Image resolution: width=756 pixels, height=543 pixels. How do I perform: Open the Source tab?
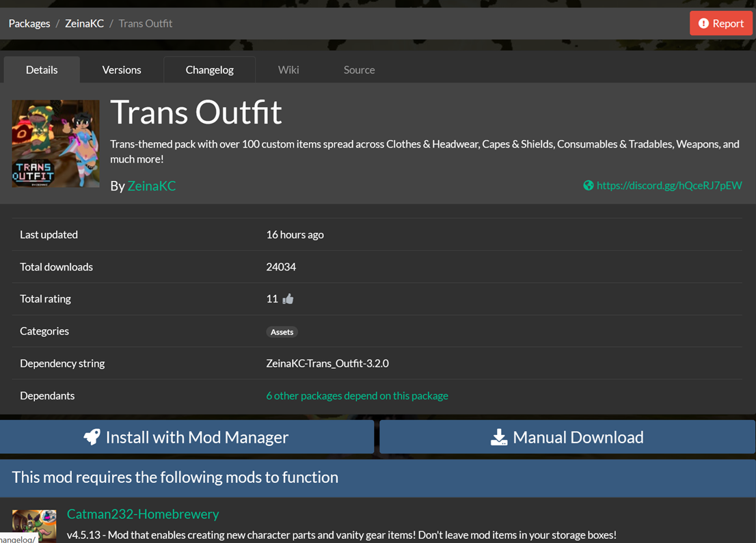pos(359,70)
